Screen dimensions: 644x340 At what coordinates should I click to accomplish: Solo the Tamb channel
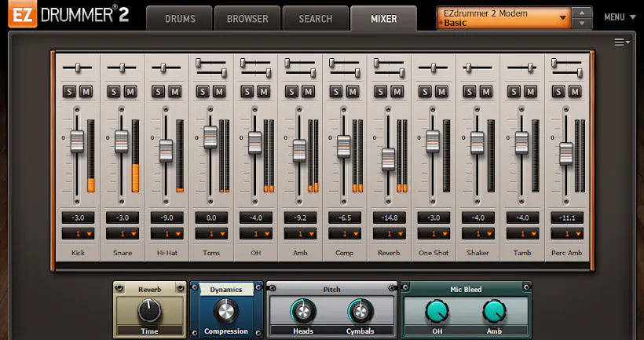tap(514, 92)
